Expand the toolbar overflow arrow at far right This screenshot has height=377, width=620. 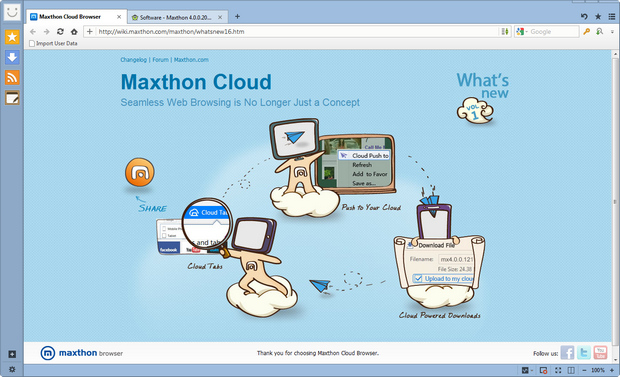point(612,32)
